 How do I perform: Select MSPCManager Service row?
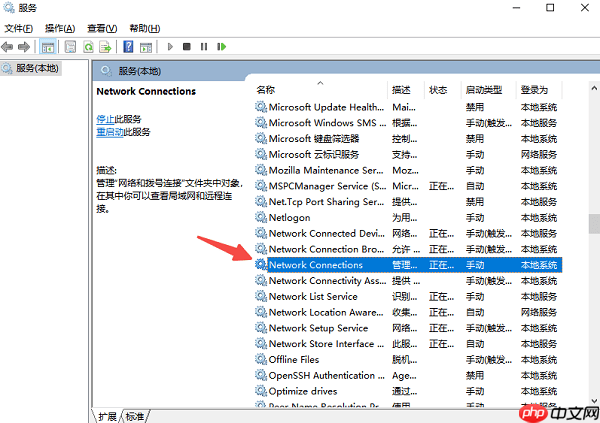pos(408,186)
